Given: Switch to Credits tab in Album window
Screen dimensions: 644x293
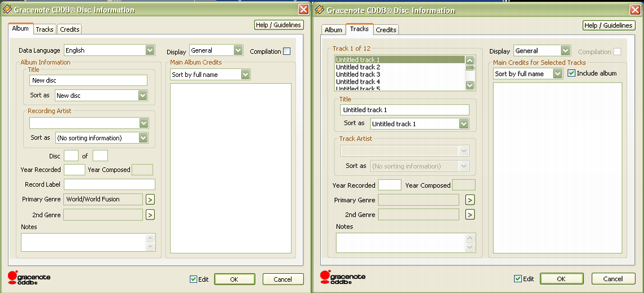Looking at the screenshot, I should (69, 29).
